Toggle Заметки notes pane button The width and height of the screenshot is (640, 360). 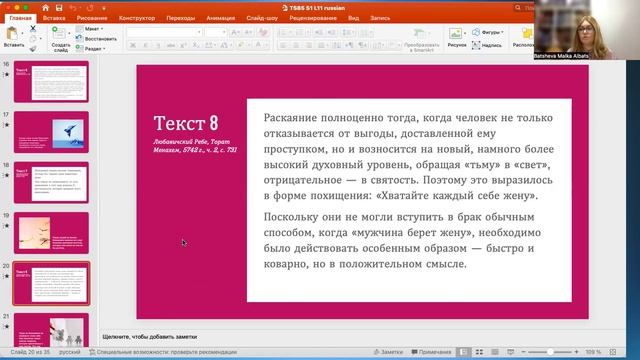(x=388, y=352)
